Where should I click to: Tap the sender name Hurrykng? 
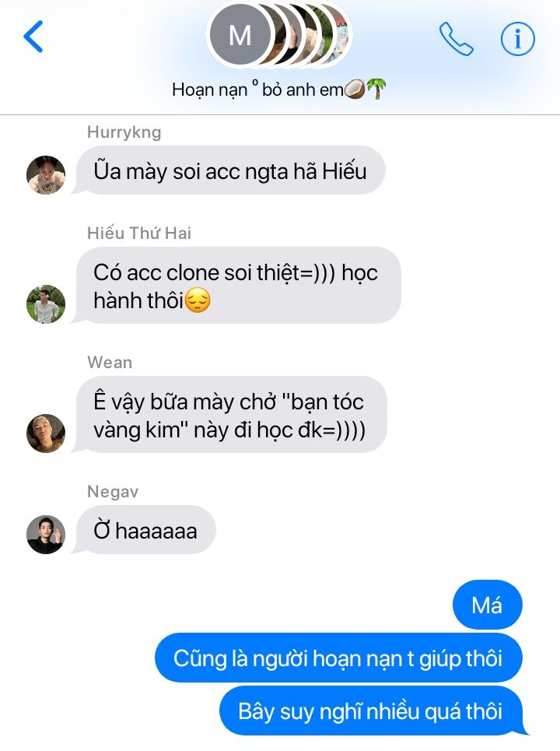124,132
